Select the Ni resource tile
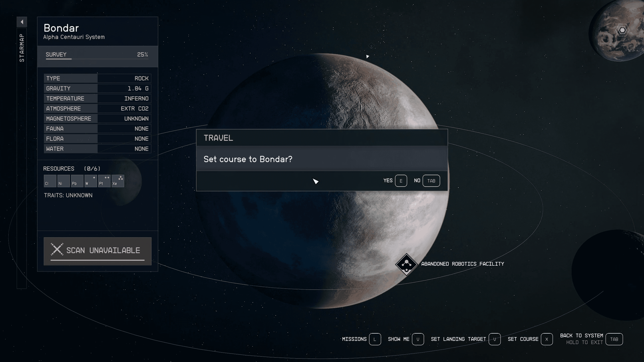644x362 pixels. click(64, 181)
